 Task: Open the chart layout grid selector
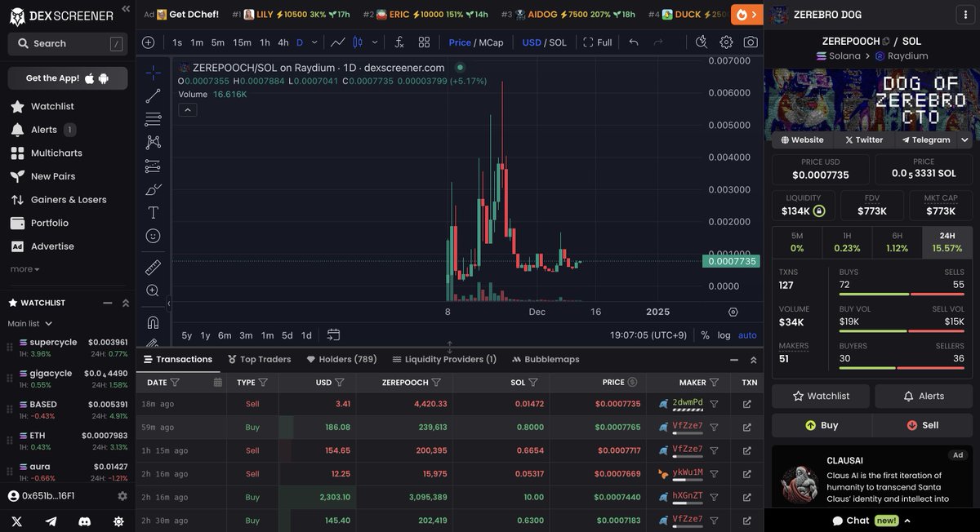(x=424, y=42)
